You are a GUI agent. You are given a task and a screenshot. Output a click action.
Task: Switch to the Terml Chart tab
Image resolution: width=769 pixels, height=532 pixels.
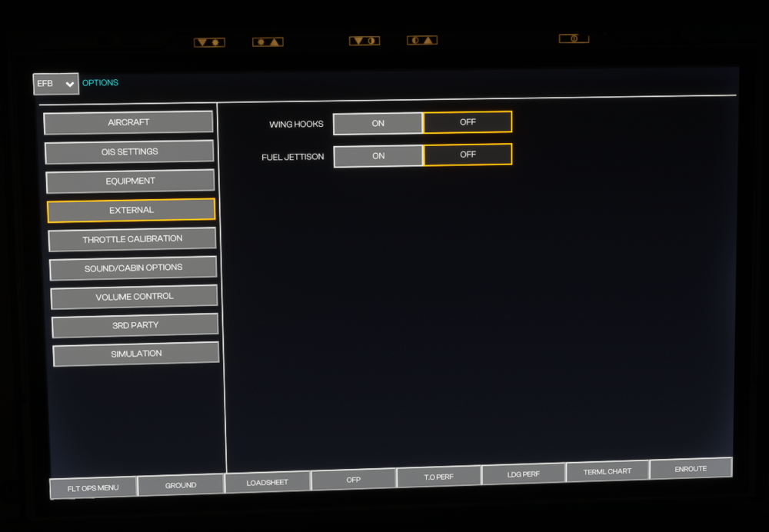607,471
